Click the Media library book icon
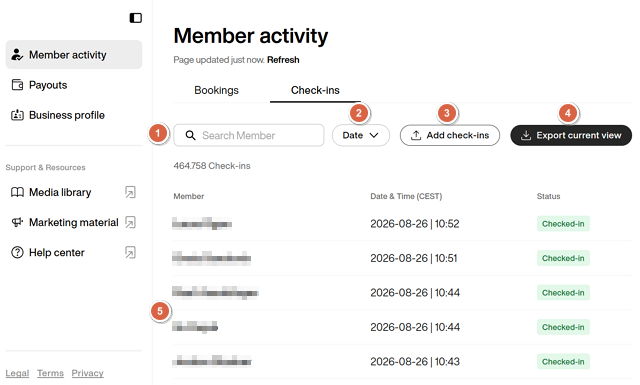640x385 pixels. [x=17, y=192]
